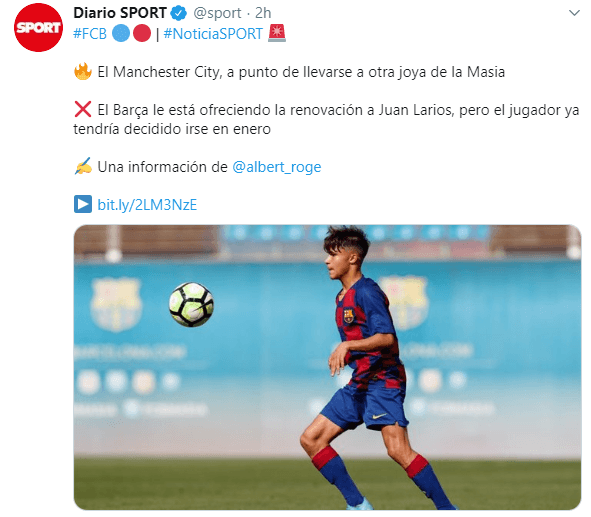Click the @sport handle
The height and width of the screenshot is (517, 591).
[x=217, y=14]
